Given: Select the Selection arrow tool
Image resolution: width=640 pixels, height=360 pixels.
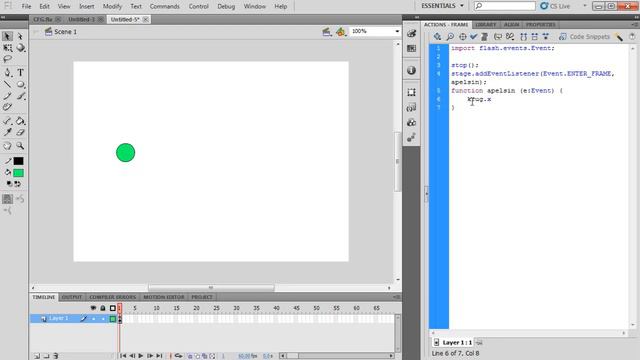Looking at the screenshot, I should 7,36.
